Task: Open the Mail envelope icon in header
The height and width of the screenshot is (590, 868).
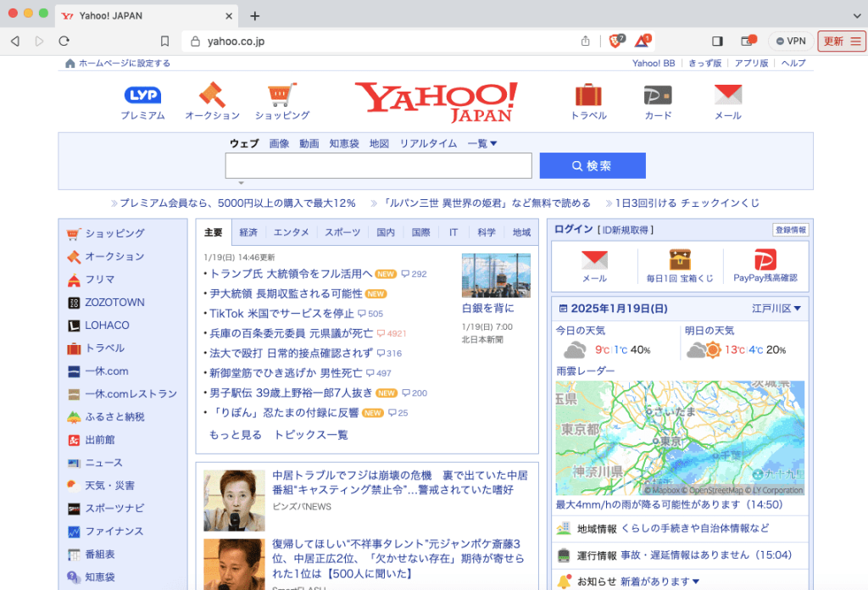Action: tap(728, 95)
